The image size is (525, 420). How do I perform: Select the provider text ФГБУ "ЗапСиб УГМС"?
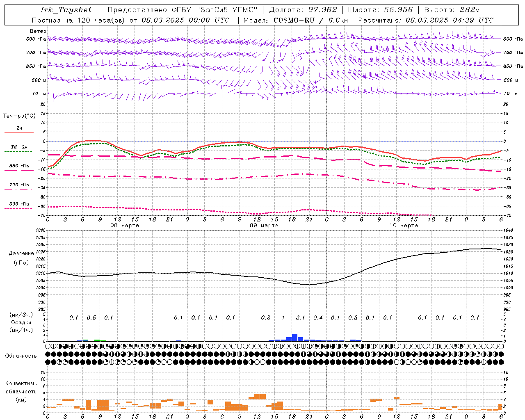pos(214,10)
